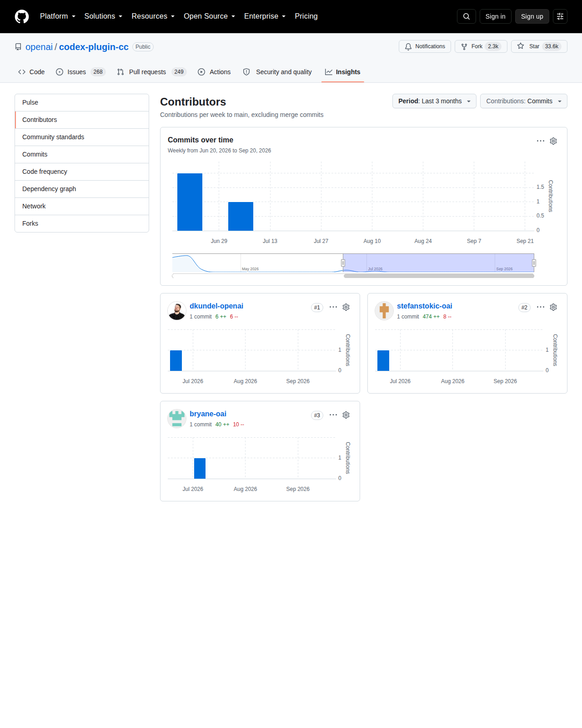Open three-dot menu on stefanstokic-oai card
Screen dimensions: 582x728
coord(541,307)
